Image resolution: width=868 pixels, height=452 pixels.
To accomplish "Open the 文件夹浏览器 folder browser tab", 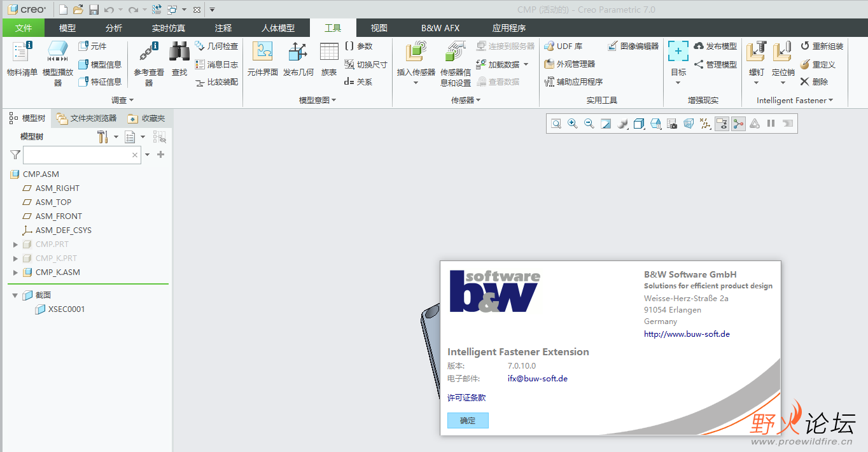I will [87, 118].
